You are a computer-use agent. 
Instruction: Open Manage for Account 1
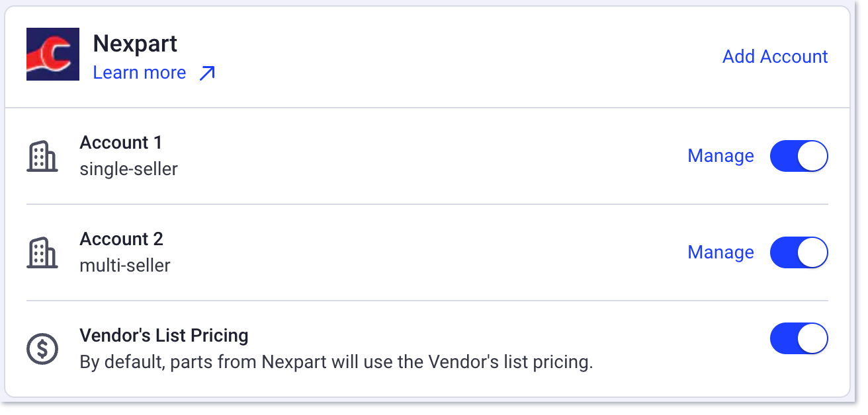tap(720, 156)
